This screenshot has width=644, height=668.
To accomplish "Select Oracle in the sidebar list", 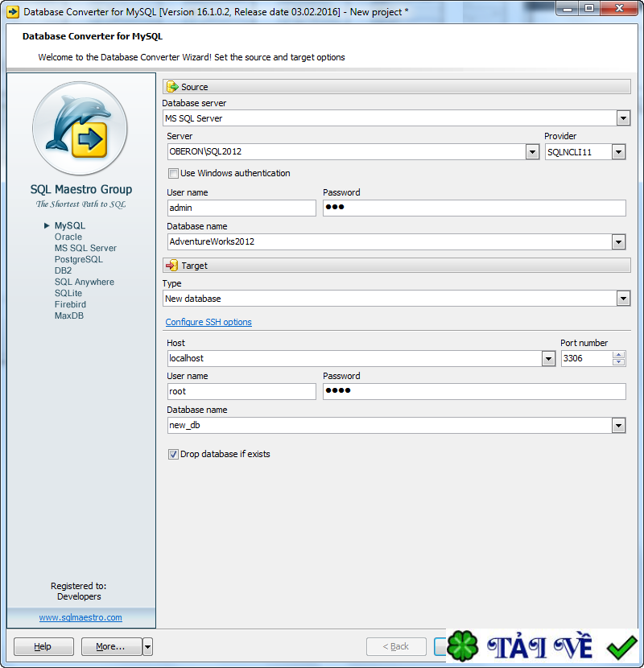I will point(68,237).
